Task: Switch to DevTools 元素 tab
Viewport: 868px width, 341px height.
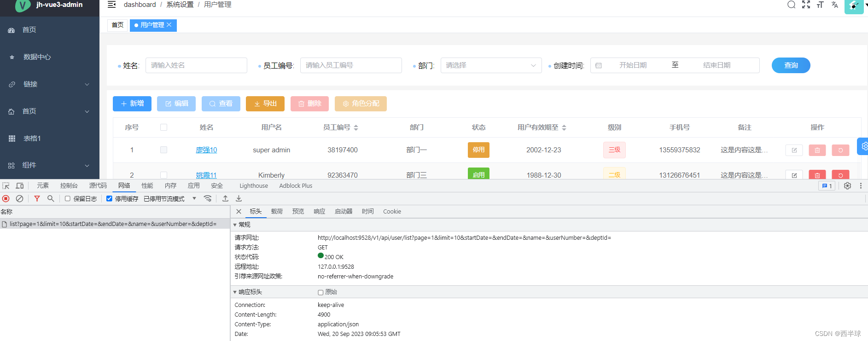Action: 43,186
